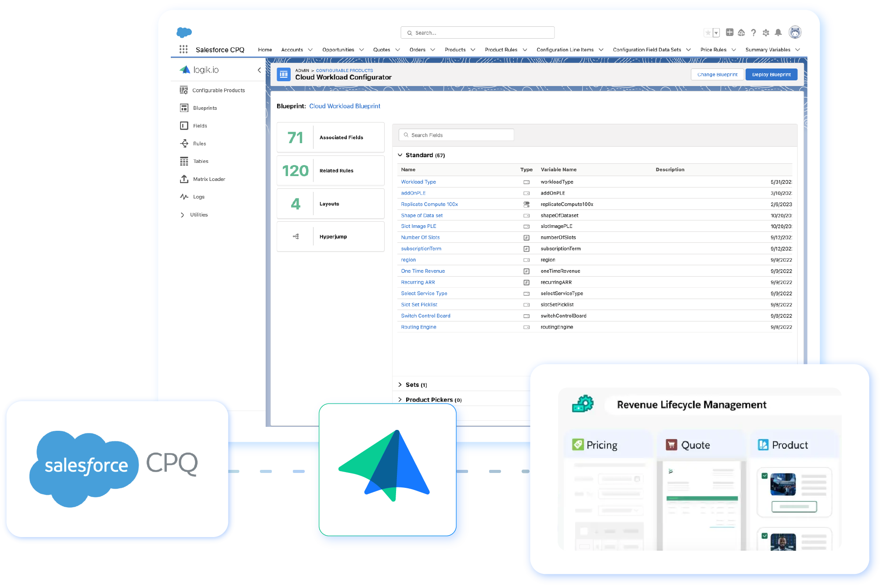
Task: Click the Change Blueprint button
Action: click(x=717, y=74)
